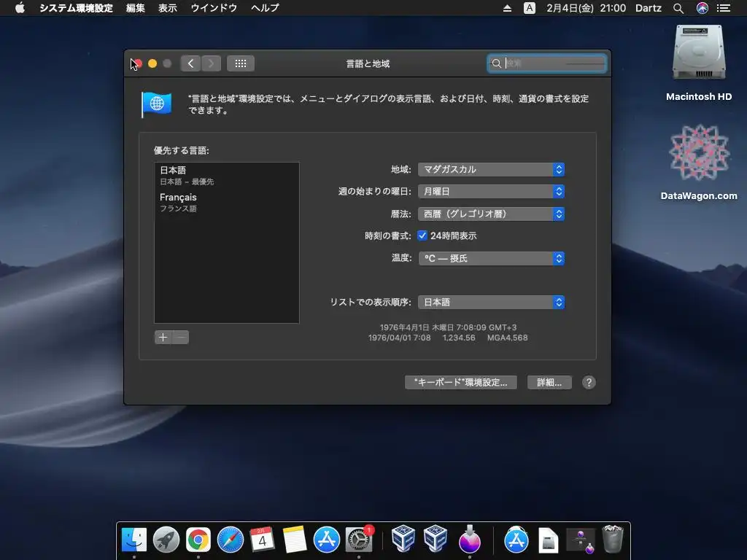Image resolution: width=747 pixels, height=560 pixels.
Task: Click the Dartz user name in menu bar
Action: (x=649, y=8)
